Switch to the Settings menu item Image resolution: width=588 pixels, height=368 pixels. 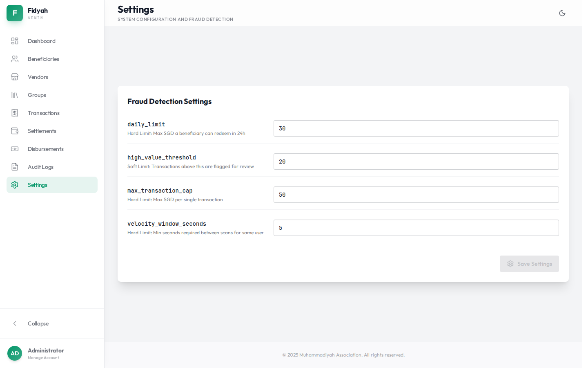pyautogui.click(x=38, y=185)
